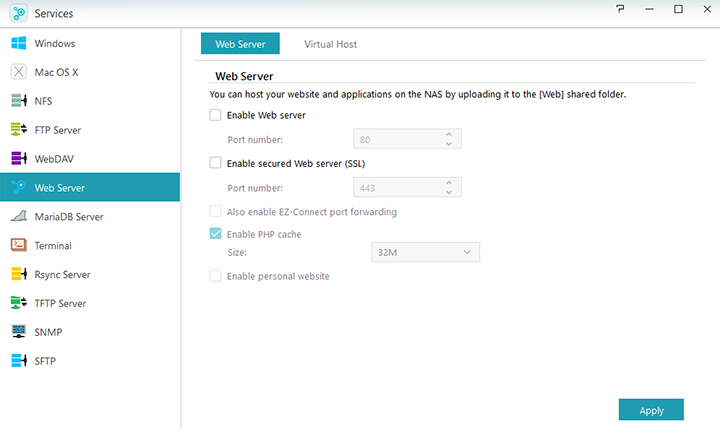Open the Windows service icon in sidebar
Viewport: 720px width, 429px height.
click(x=18, y=44)
